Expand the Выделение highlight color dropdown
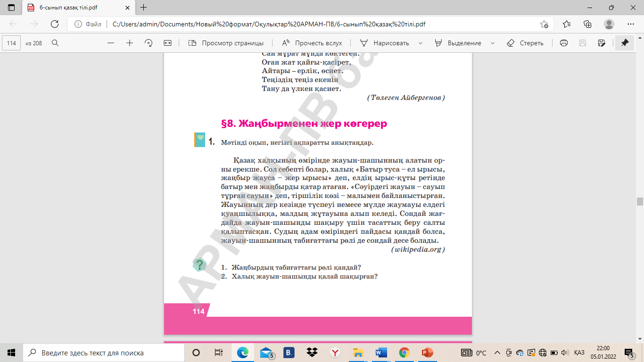644x362 pixels. [x=493, y=43]
